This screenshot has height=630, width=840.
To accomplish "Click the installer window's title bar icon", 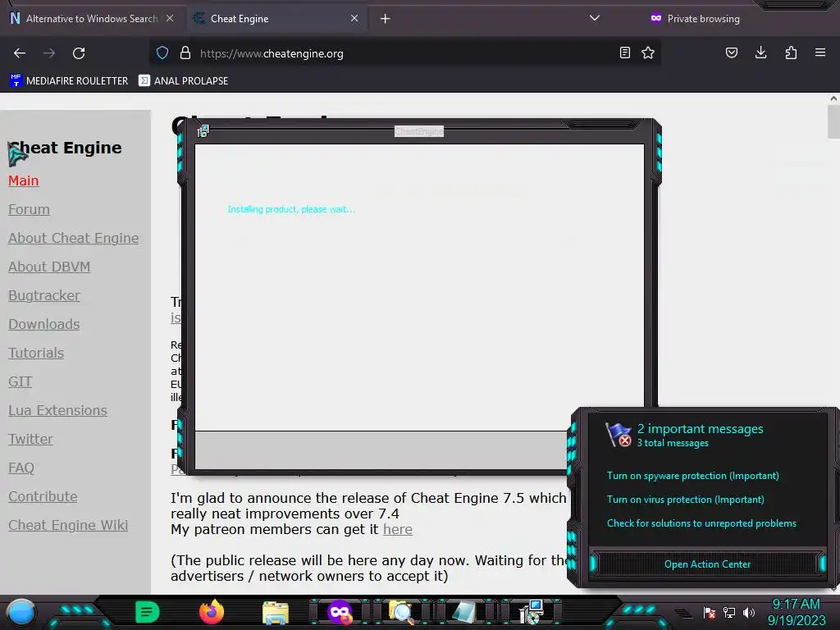I will 203,131.
